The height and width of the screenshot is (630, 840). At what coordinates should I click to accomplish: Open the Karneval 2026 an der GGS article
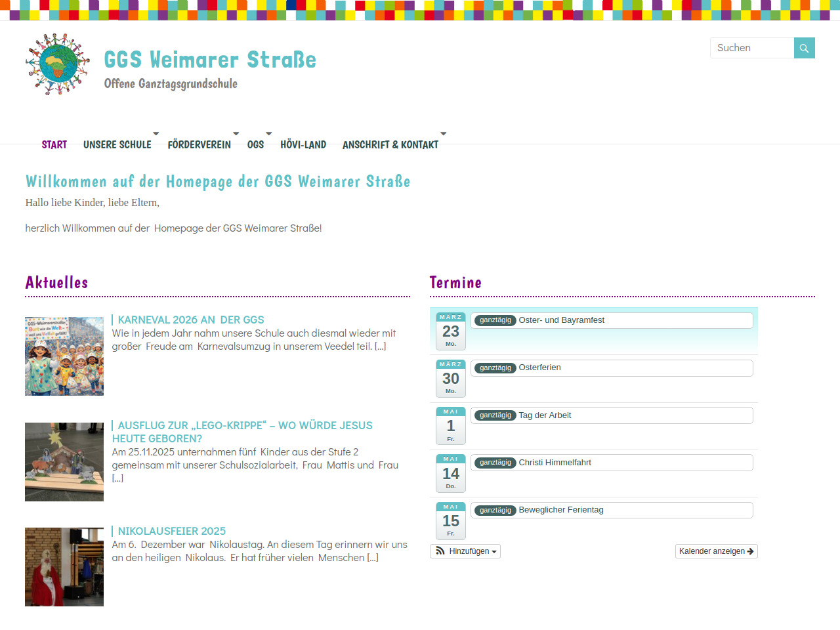point(190,320)
